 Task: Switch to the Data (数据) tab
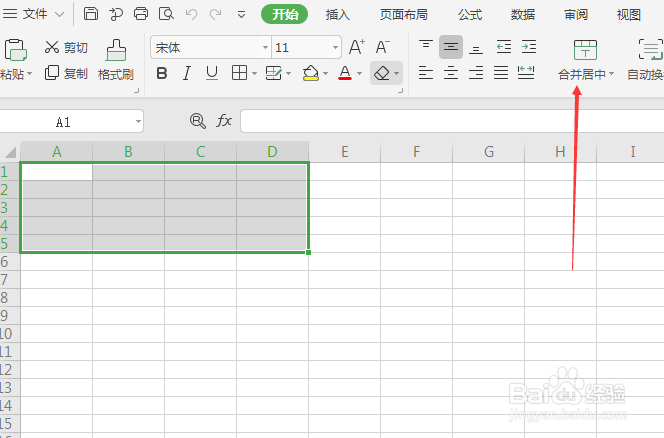pos(523,15)
